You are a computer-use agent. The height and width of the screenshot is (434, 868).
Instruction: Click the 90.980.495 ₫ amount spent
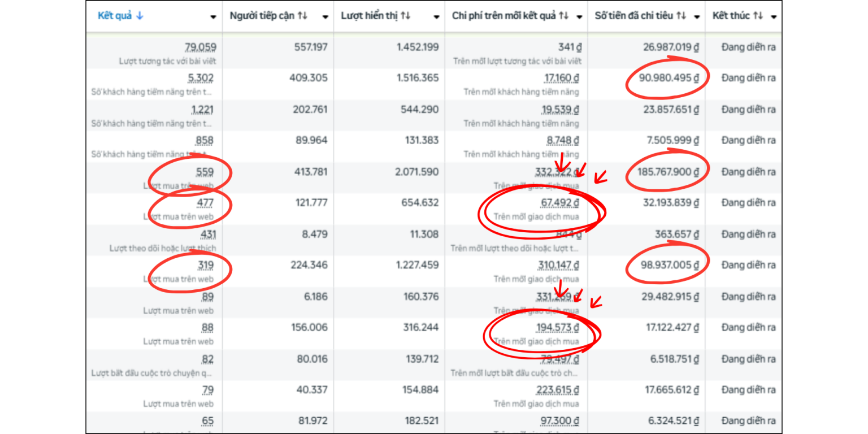tap(669, 78)
